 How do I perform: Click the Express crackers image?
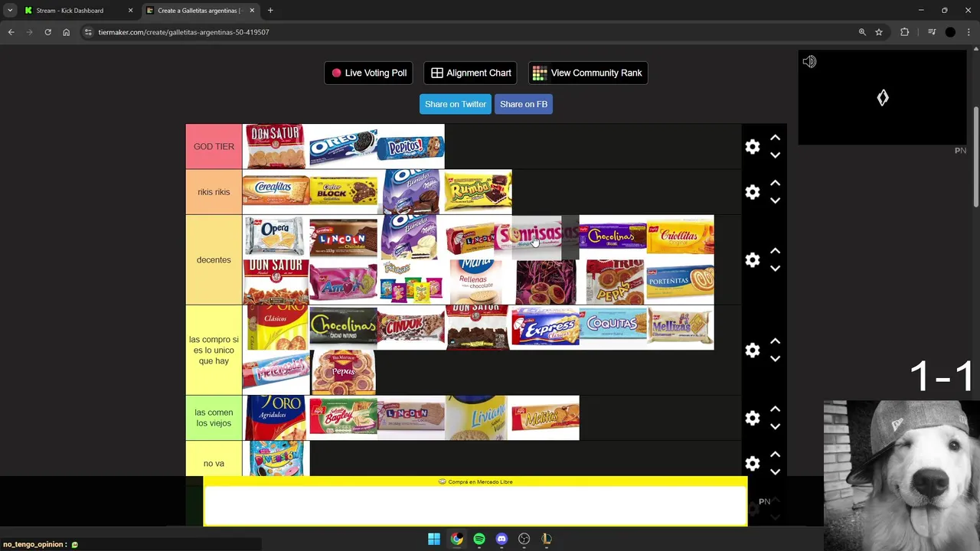(546, 327)
